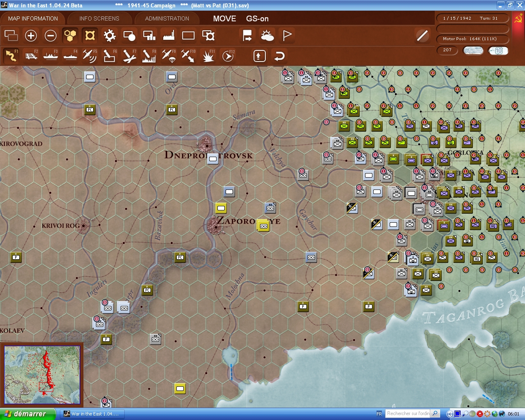This screenshot has height=420, width=525.
Task: Select the F6 bomb unit mode
Action: [x=110, y=56]
